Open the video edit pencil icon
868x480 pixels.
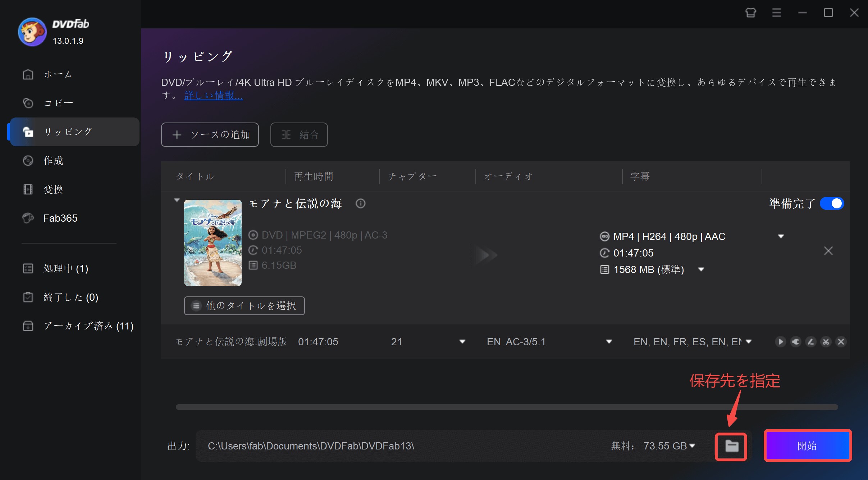coord(811,342)
